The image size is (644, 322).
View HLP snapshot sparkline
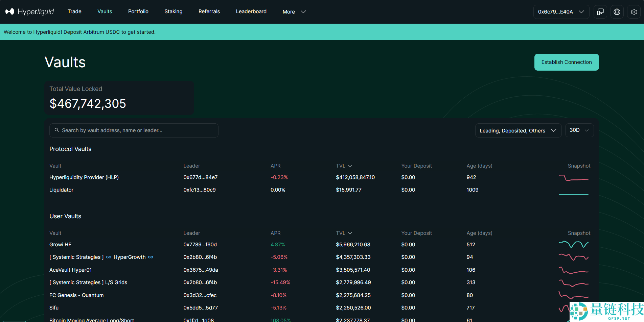point(573,178)
